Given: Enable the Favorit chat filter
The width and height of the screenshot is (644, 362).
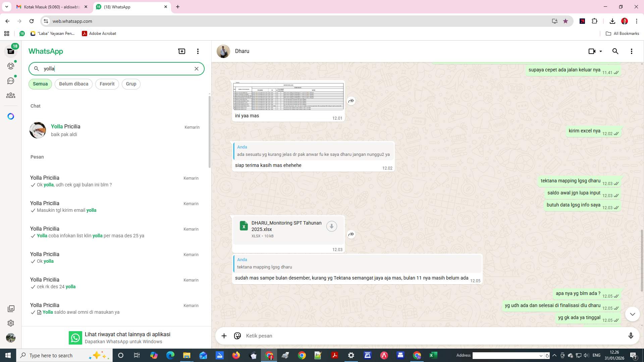Looking at the screenshot, I should point(107,84).
